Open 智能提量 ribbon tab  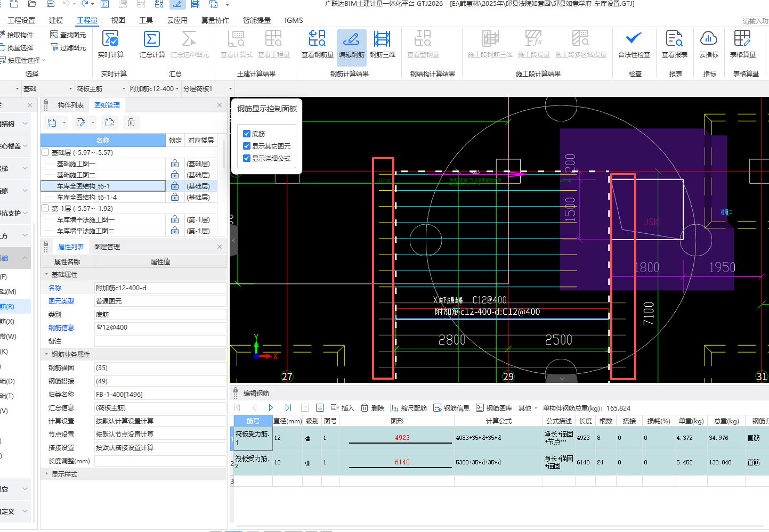pos(257,20)
